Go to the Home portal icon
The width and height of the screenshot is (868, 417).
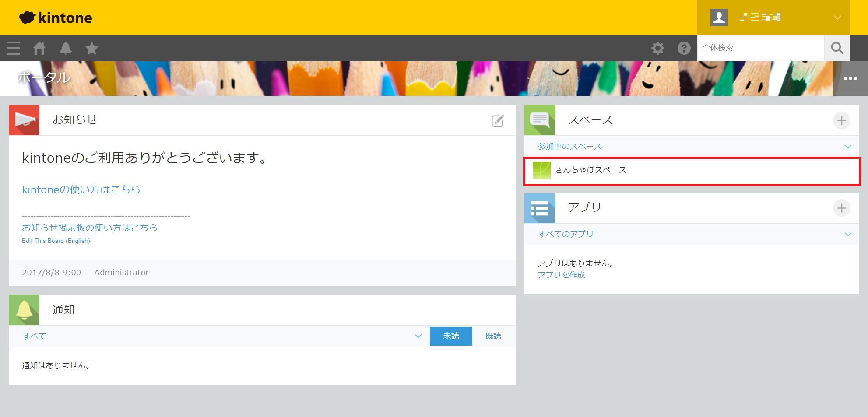point(39,48)
